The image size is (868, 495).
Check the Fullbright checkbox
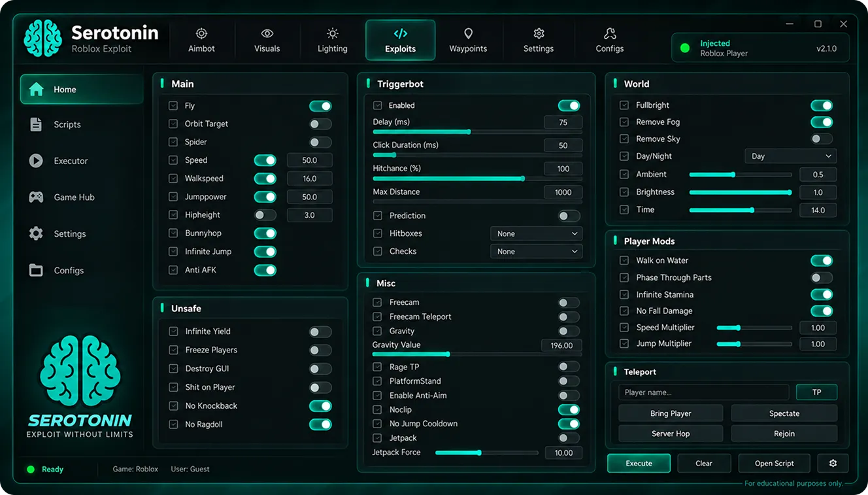tap(624, 105)
